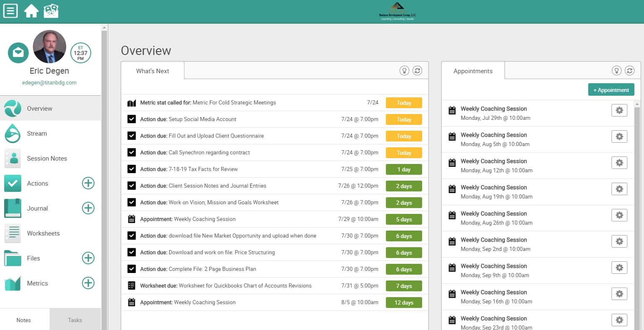Click the lightbulb tip icon in Appointments

(x=617, y=70)
